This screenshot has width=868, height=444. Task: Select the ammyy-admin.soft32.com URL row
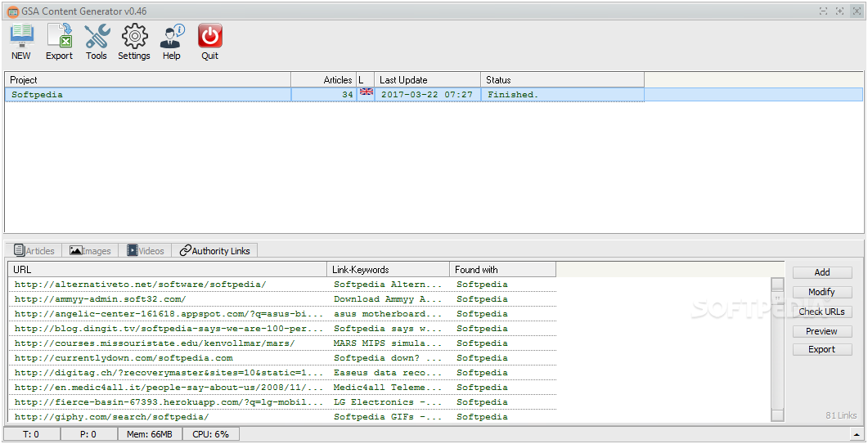point(282,299)
